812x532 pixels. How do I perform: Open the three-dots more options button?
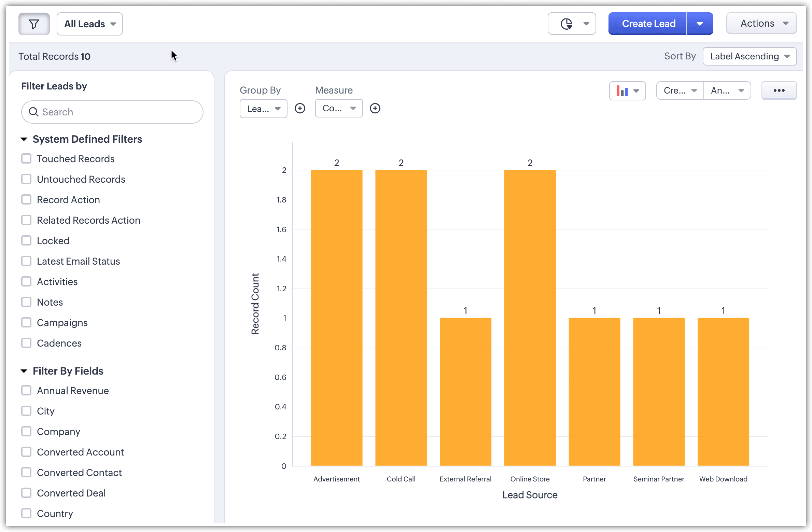pyautogui.click(x=779, y=90)
